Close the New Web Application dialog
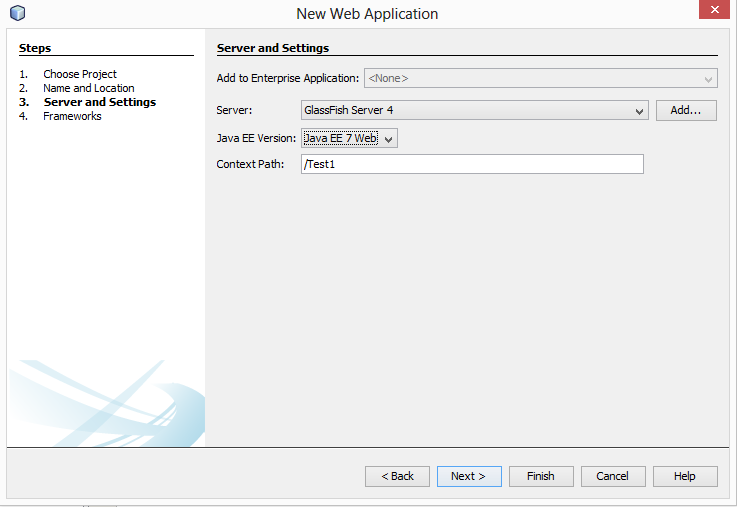 714,9
